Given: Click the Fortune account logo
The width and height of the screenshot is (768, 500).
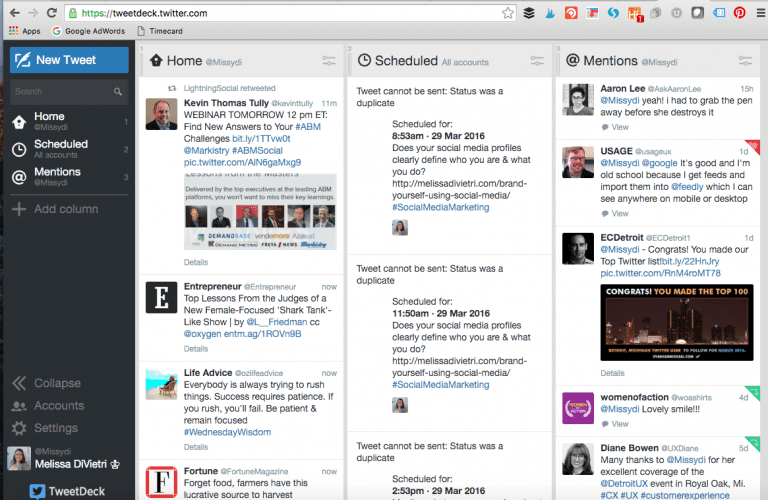Looking at the screenshot, I should coord(161,482).
